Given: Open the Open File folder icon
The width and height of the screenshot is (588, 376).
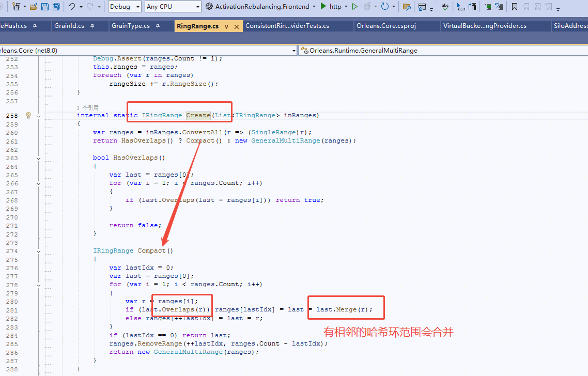Looking at the screenshot, I should tap(34, 6).
